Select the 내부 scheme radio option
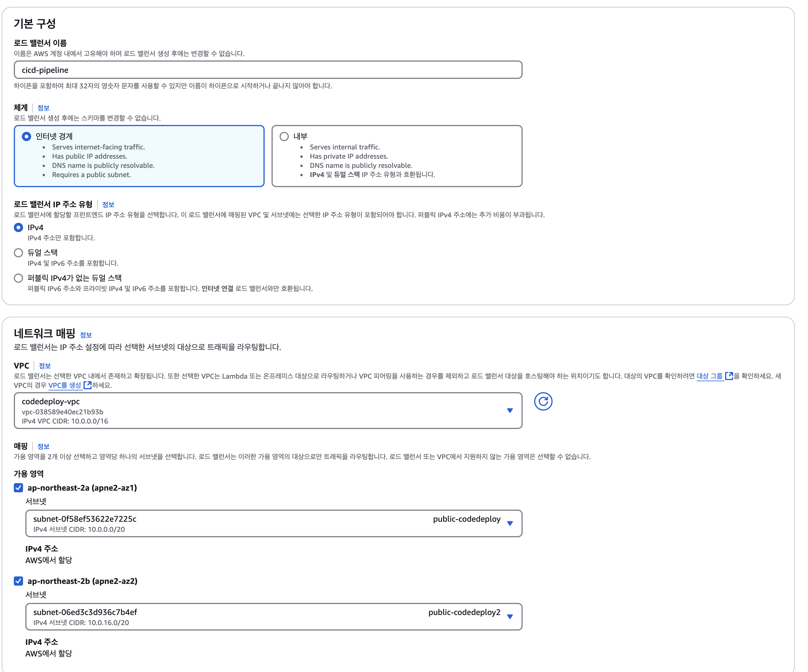Viewport: 808px width, 672px height. (x=284, y=136)
